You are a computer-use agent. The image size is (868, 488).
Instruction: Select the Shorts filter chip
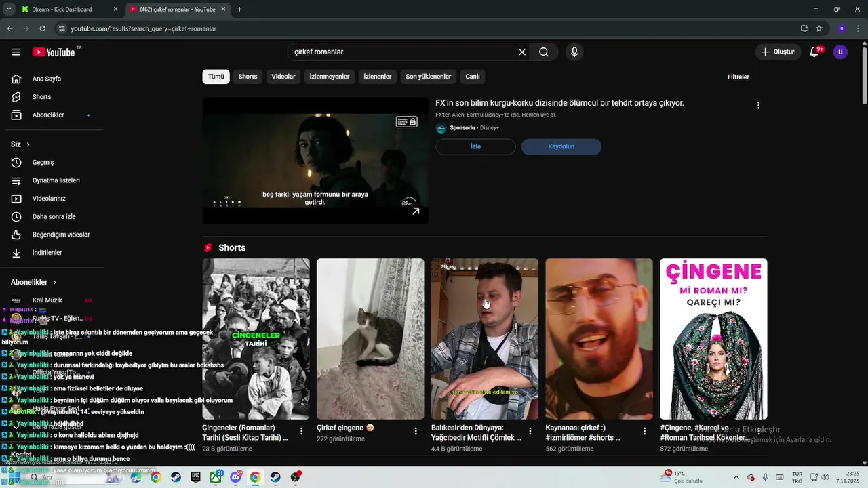[248, 77]
